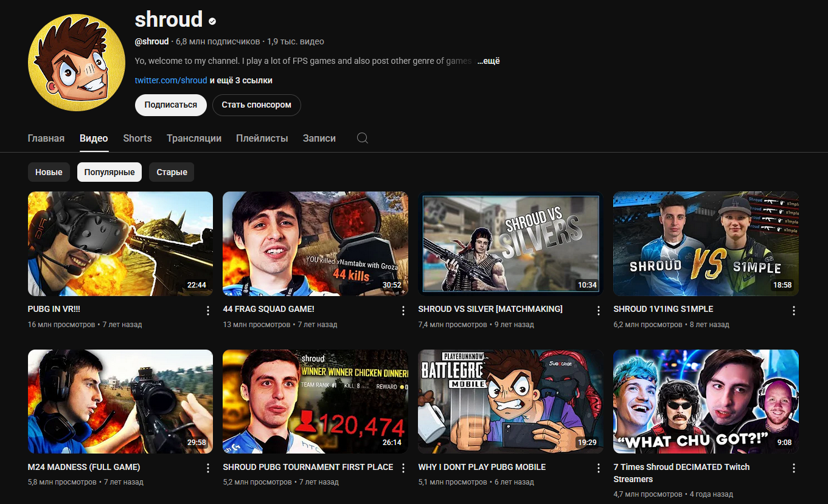Image resolution: width=828 pixels, height=504 pixels.
Task: Play the 44 kills thumbnail video
Action: pyautogui.click(x=316, y=244)
